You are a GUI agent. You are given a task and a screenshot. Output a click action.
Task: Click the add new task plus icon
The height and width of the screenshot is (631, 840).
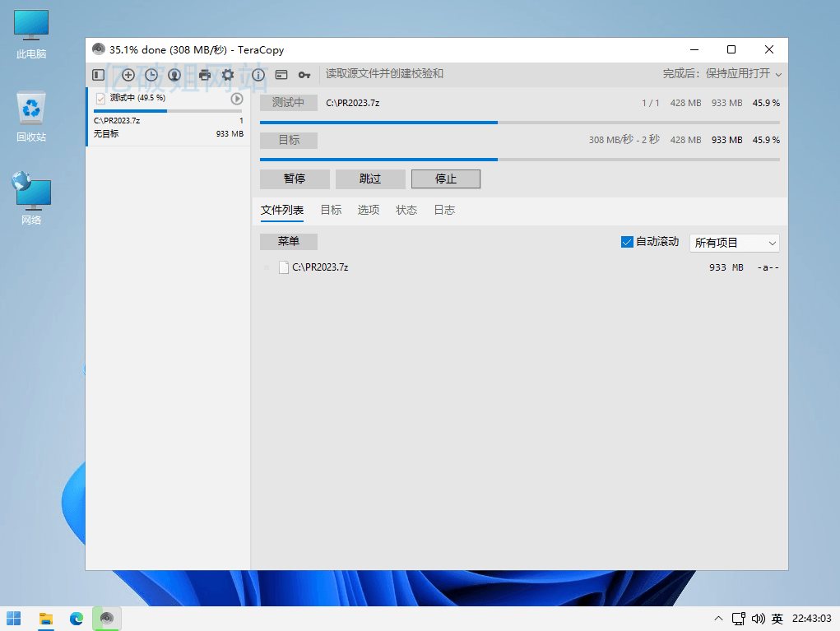tap(128, 75)
